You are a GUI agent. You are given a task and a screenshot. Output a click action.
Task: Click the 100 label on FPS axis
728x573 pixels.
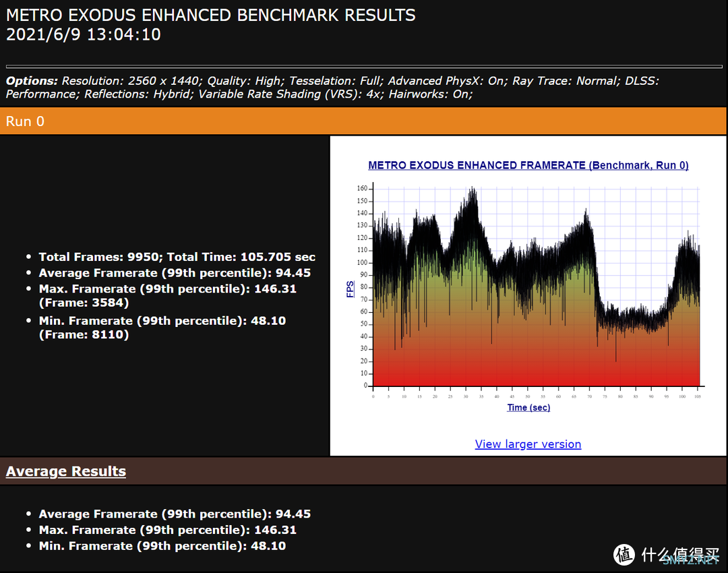(x=362, y=262)
